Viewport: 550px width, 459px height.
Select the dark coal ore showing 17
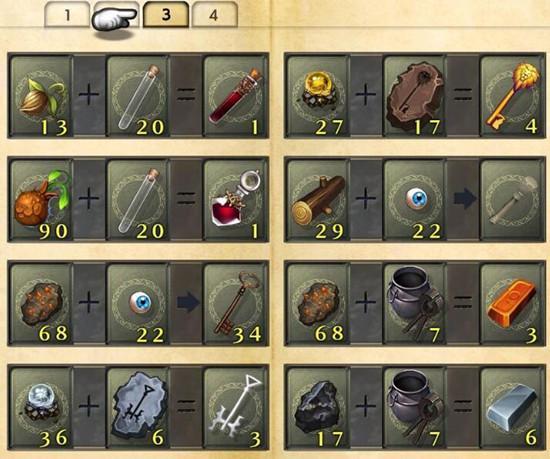coord(318,407)
